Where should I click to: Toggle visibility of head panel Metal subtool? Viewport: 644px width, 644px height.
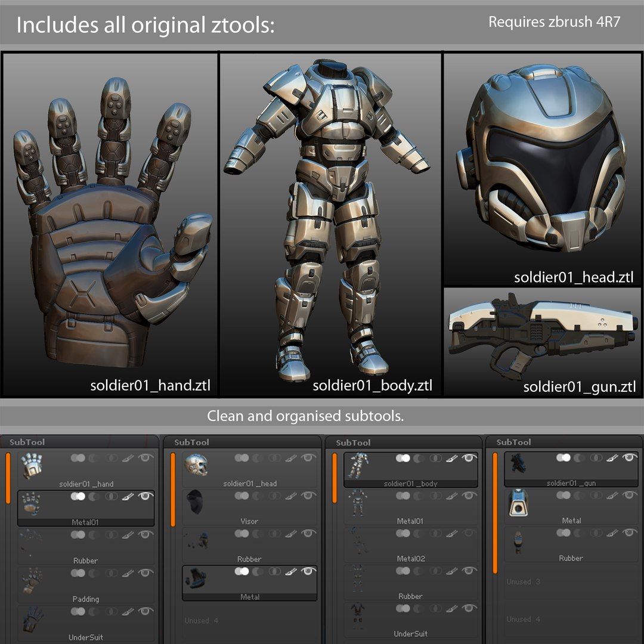pos(308,571)
